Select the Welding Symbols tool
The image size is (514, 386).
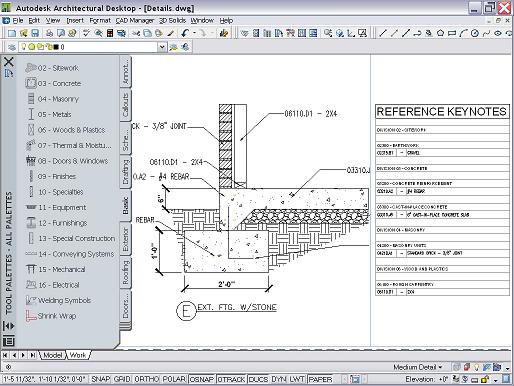(x=58, y=300)
